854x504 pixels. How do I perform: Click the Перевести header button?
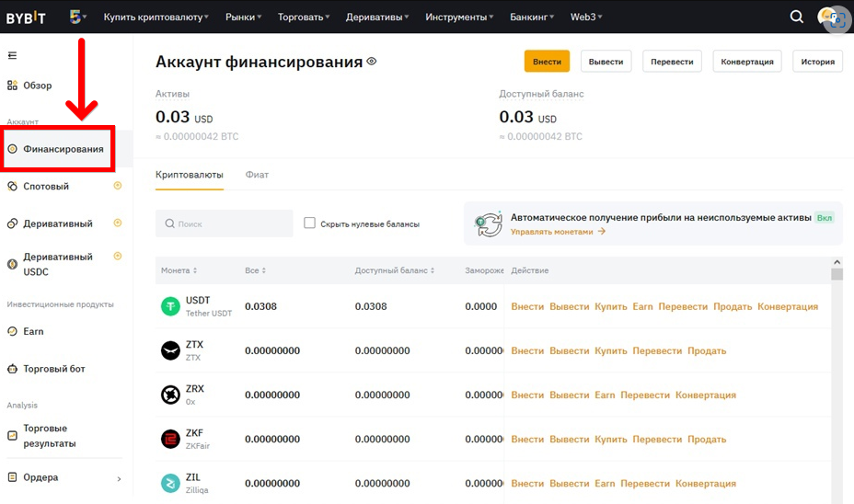(672, 62)
